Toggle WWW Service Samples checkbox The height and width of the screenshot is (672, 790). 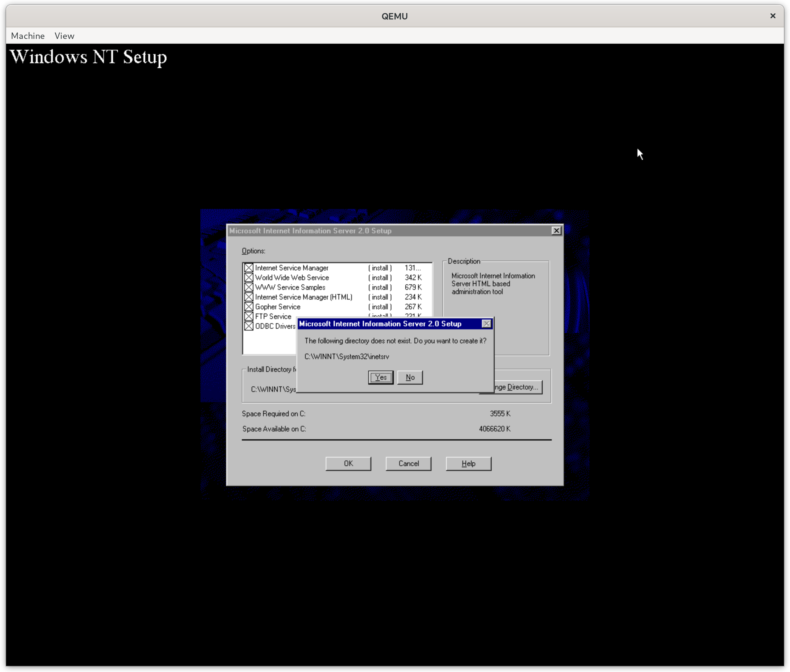[249, 287]
